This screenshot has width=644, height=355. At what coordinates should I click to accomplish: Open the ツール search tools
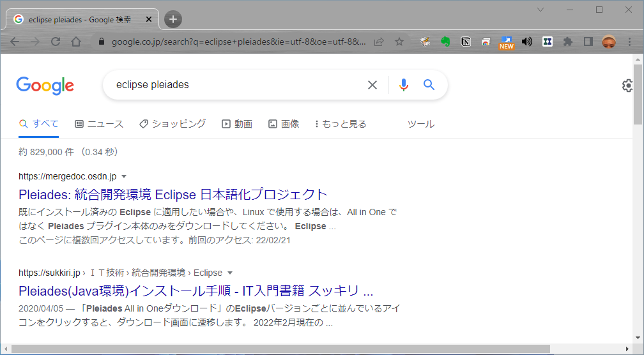tap(421, 124)
